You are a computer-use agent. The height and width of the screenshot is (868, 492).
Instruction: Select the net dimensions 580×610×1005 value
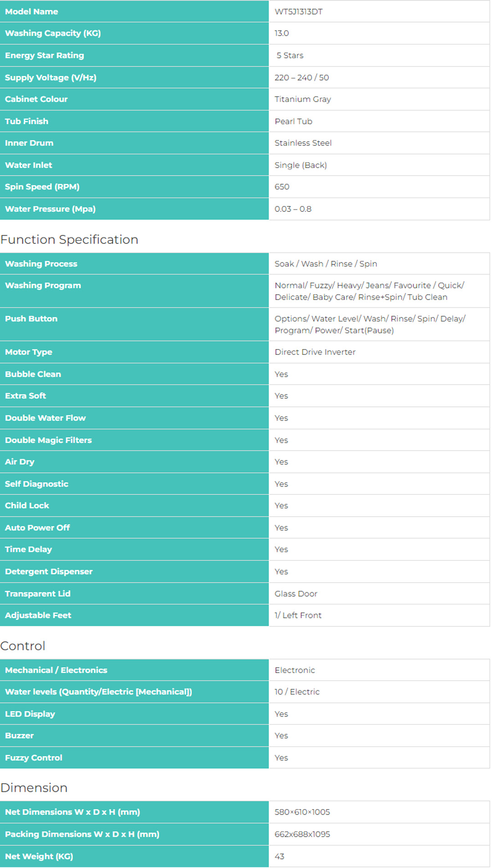[302, 812]
